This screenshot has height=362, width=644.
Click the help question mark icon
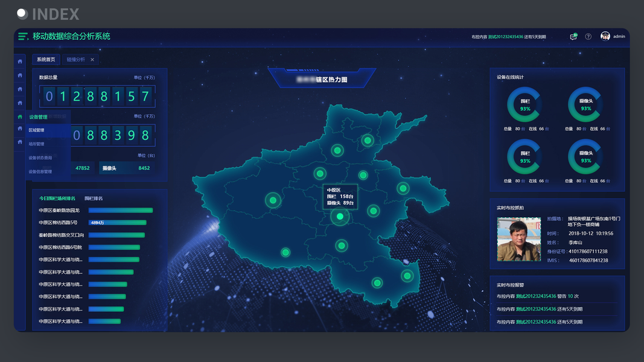click(588, 37)
